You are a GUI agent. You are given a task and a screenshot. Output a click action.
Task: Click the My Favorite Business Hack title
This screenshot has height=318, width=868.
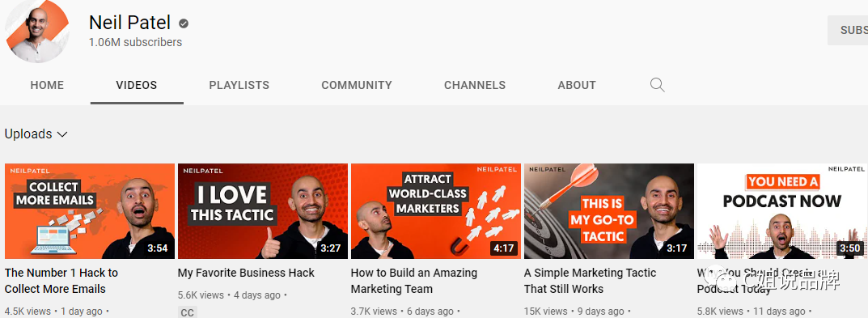(x=246, y=273)
